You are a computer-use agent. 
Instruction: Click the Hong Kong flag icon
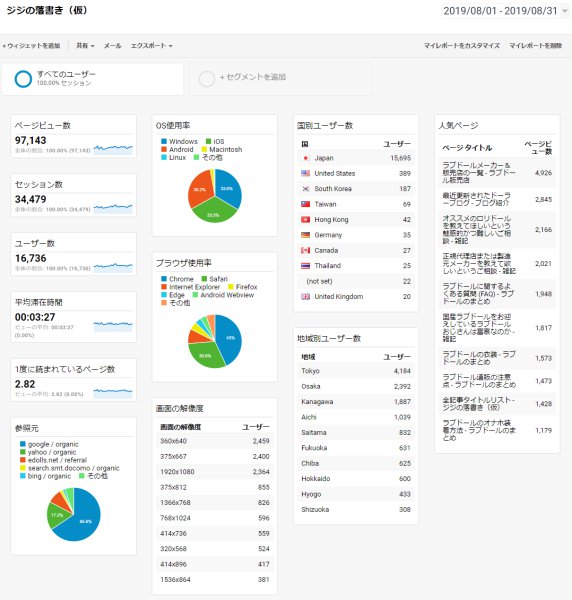305,219
